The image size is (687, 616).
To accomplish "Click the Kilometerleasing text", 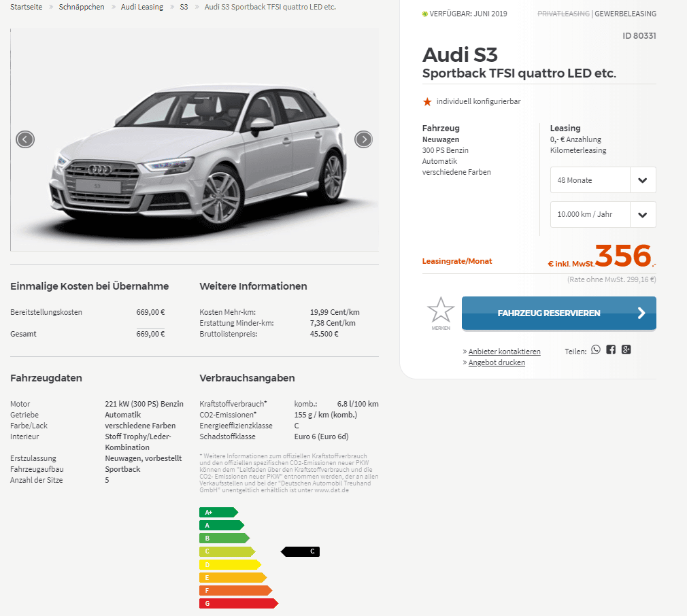I will (578, 151).
